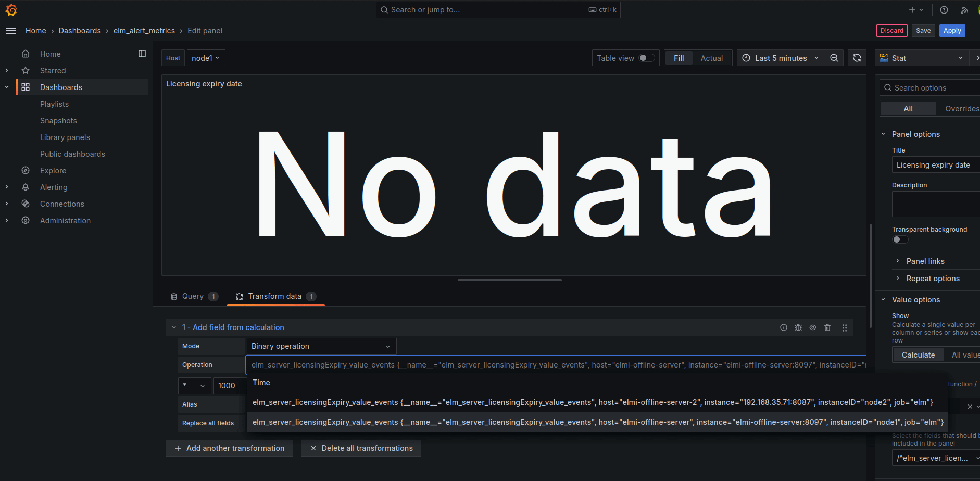Switch to the Query tab
This screenshot has width=980, height=481.
click(x=193, y=296)
